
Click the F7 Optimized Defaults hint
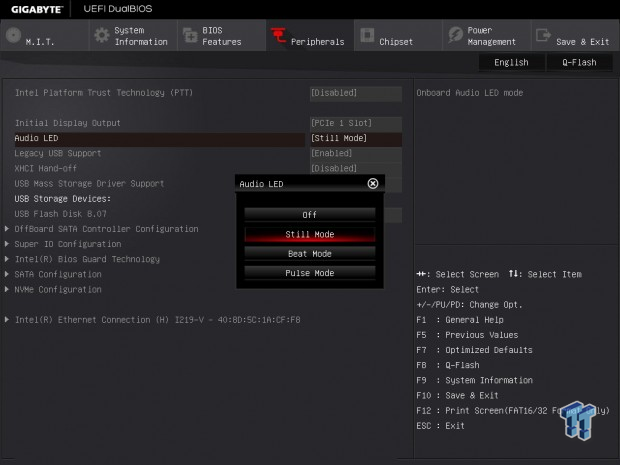(x=474, y=350)
